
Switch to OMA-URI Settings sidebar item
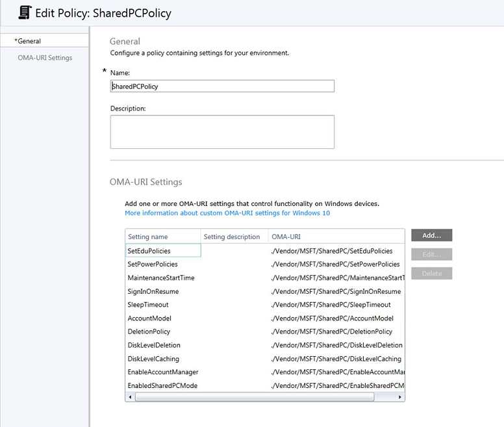click(x=45, y=58)
